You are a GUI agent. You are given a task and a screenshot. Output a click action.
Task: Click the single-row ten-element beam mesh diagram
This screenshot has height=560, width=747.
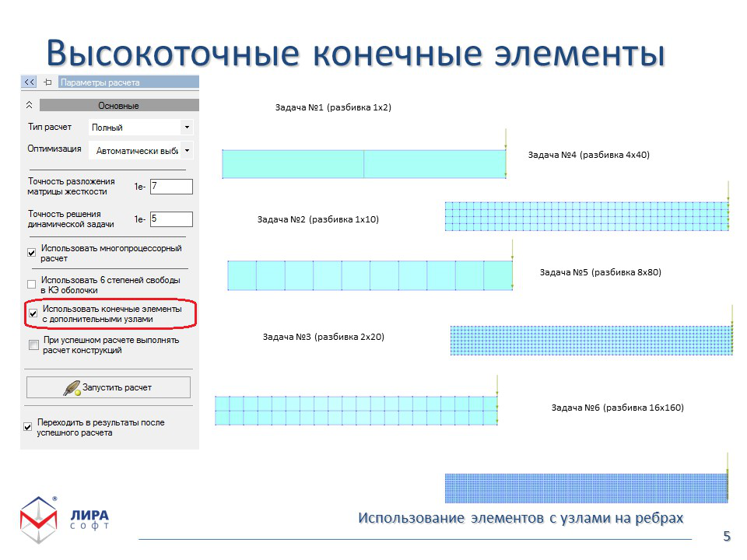370,275
